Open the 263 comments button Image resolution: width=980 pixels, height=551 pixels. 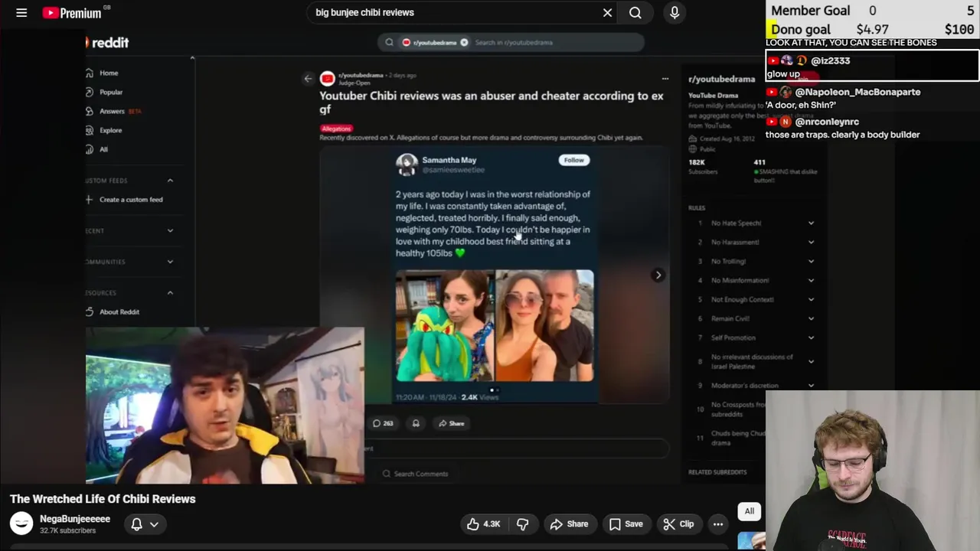coord(383,423)
